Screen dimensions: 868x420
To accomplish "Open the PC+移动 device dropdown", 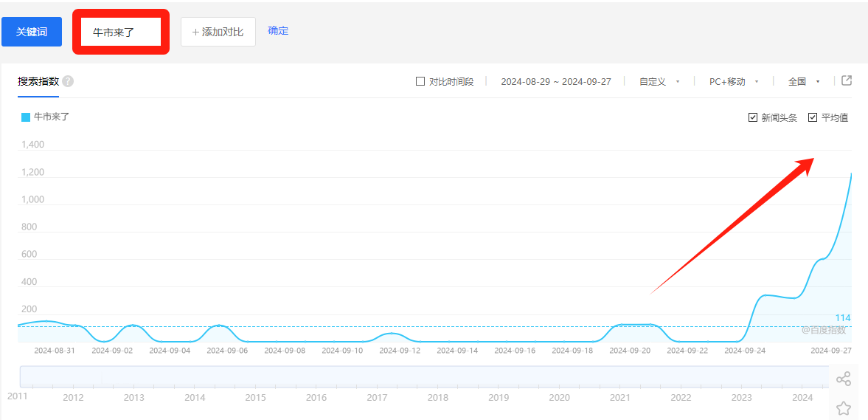I will coord(733,82).
